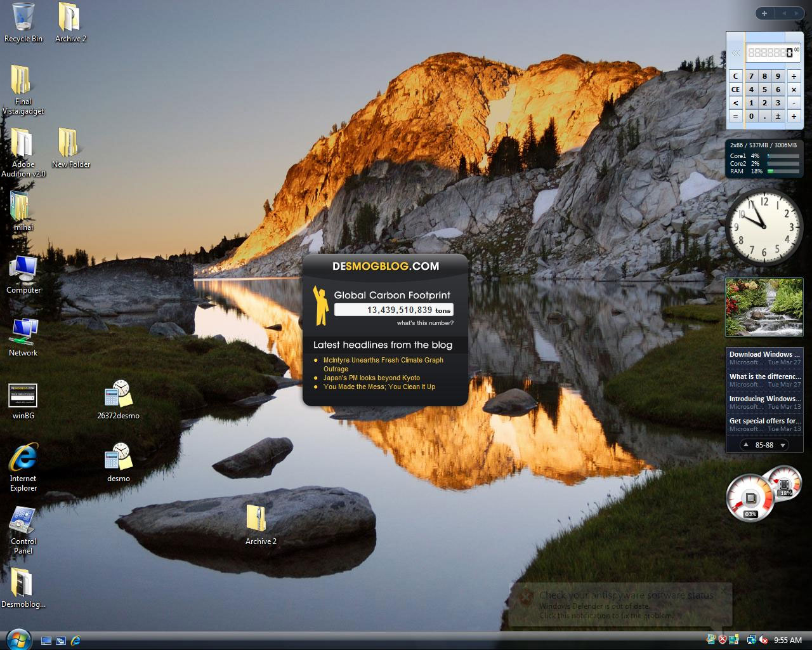Show earlier feed headlines with up arrow

pyautogui.click(x=746, y=445)
